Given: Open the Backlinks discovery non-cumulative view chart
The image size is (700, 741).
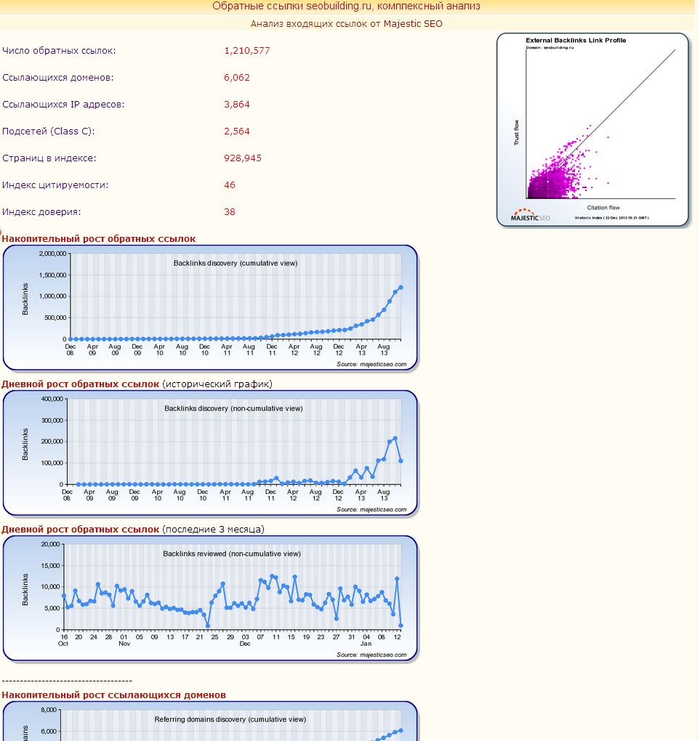Looking at the screenshot, I should pyautogui.click(x=210, y=453).
